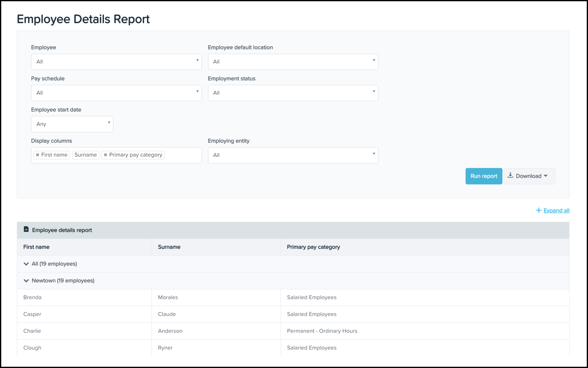Image resolution: width=588 pixels, height=368 pixels.
Task: Click the Expand all link
Action: click(556, 210)
